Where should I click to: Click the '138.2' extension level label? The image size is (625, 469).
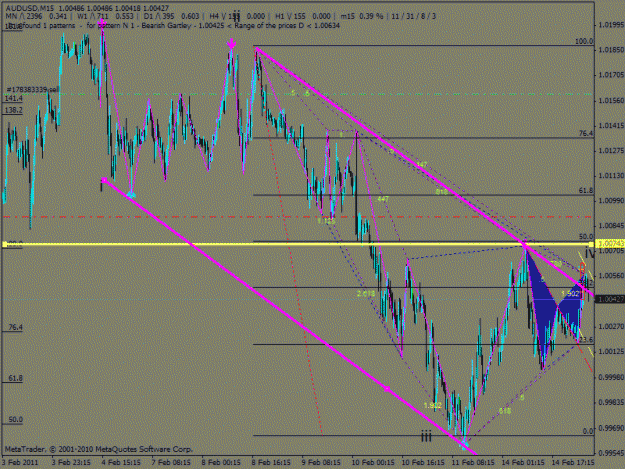tap(14, 110)
